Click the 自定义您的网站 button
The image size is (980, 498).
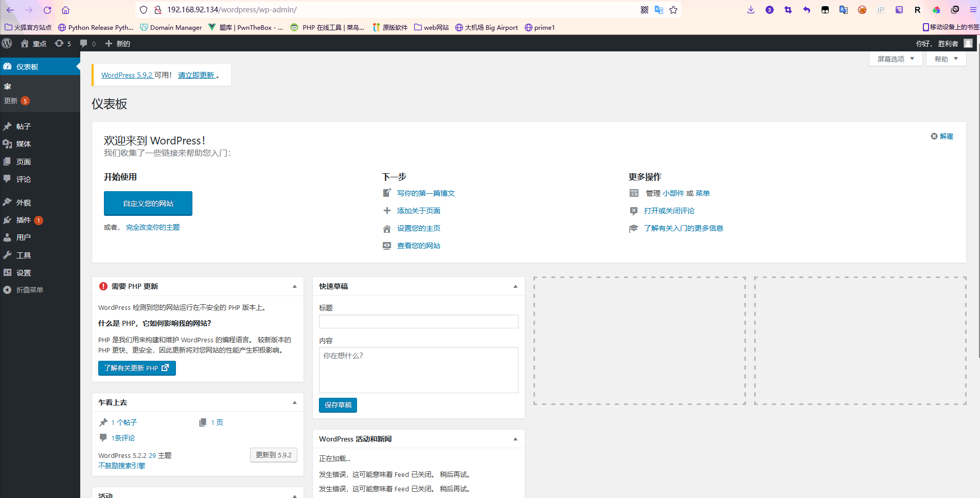tap(148, 204)
